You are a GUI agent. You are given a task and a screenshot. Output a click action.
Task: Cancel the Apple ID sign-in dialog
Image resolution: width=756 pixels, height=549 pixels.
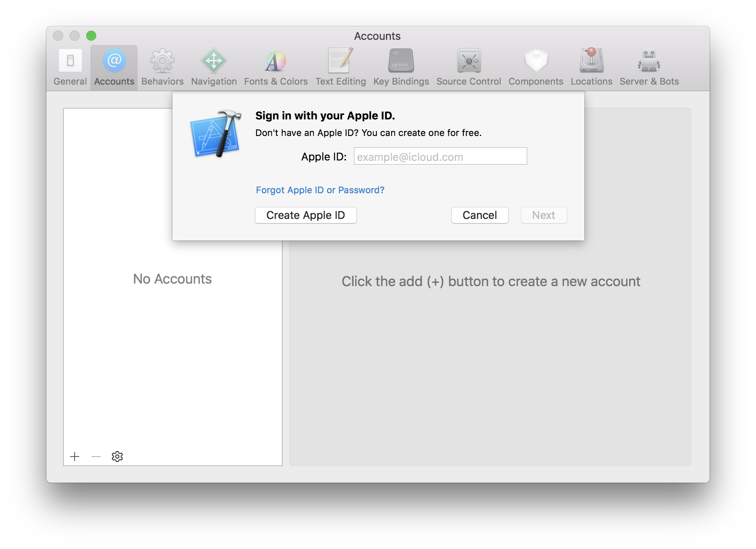click(480, 215)
